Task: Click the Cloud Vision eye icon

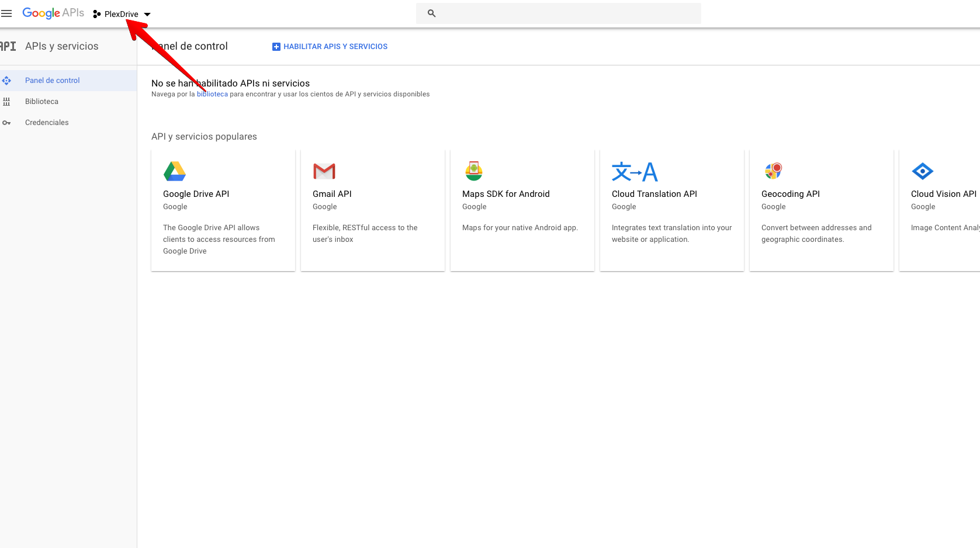Action: (923, 171)
